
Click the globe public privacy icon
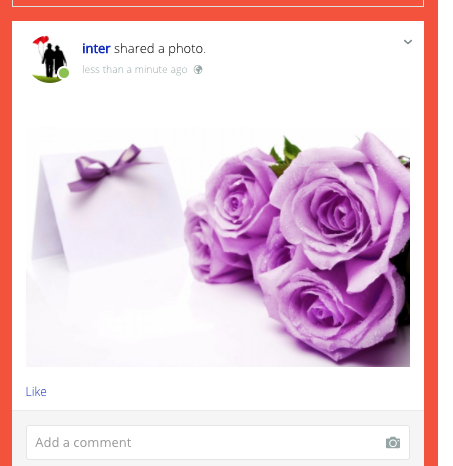pos(198,70)
